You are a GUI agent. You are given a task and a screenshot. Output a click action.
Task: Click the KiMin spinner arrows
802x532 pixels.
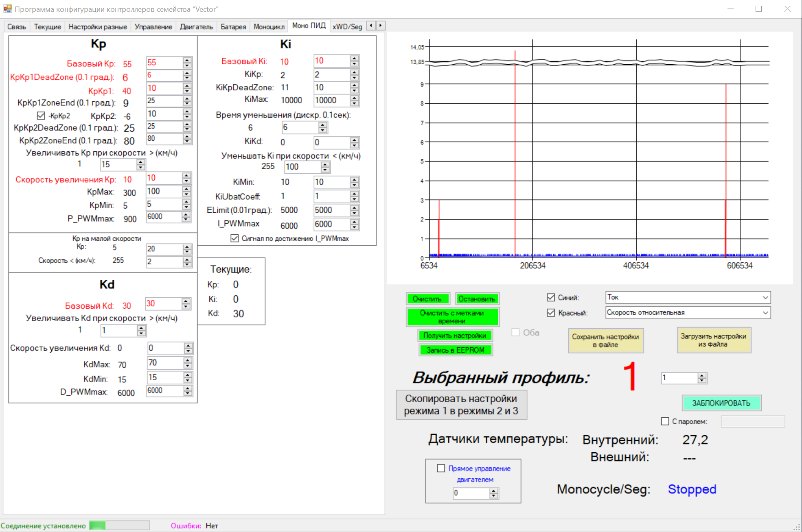coord(355,182)
